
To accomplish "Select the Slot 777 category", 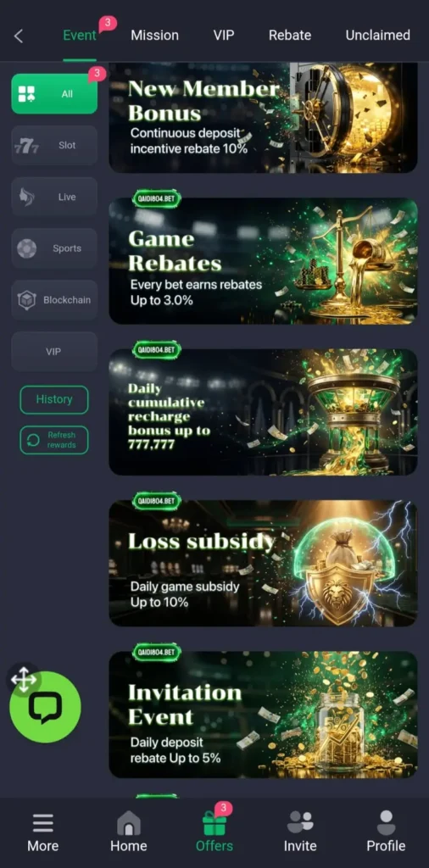I will (54, 146).
